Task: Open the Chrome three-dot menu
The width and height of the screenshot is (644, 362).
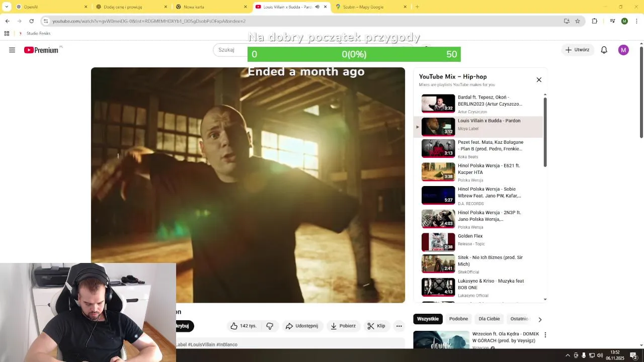Action: point(637,21)
